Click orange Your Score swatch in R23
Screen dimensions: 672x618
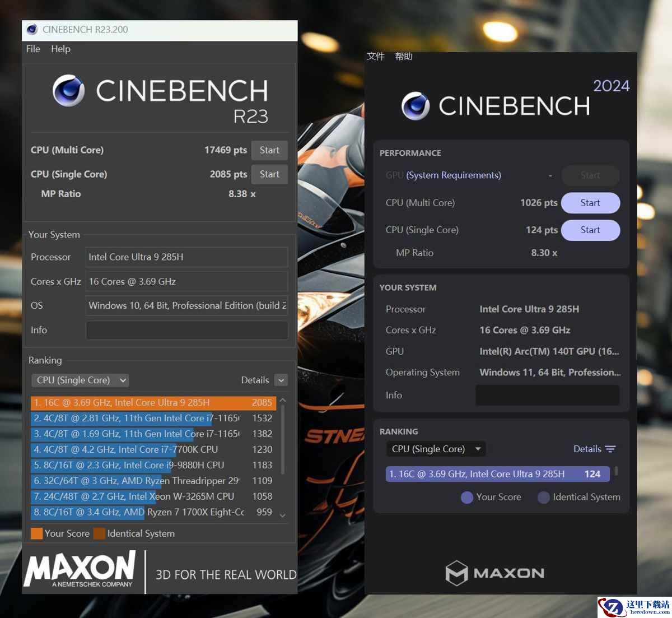[36, 533]
